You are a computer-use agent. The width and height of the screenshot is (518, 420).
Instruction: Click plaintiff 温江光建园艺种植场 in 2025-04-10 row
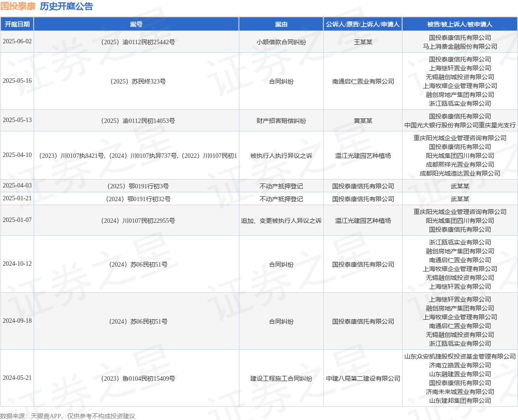[363, 156]
